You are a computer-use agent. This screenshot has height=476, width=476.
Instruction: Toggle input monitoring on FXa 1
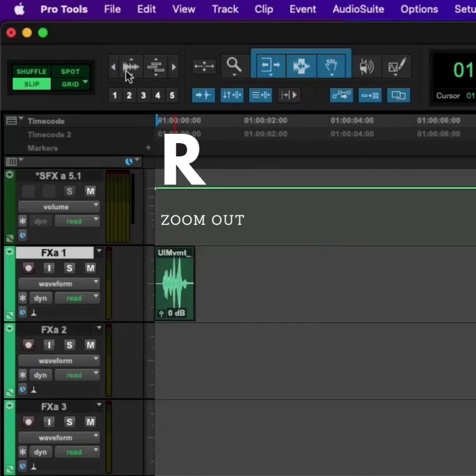tap(49, 268)
